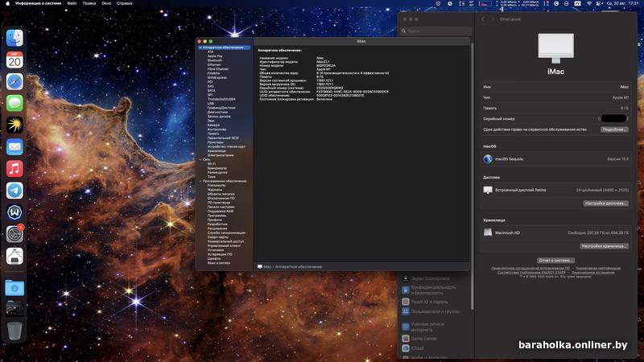Launch the Music app from the Dock

[14, 169]
